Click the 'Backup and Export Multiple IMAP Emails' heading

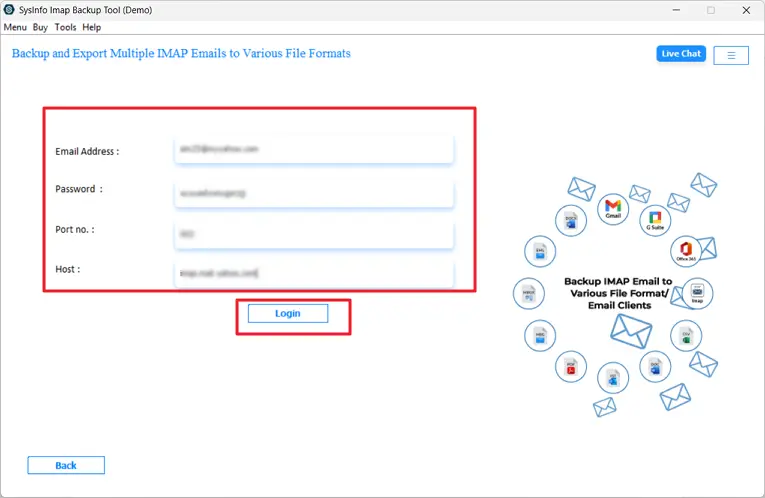click(181, 53)
